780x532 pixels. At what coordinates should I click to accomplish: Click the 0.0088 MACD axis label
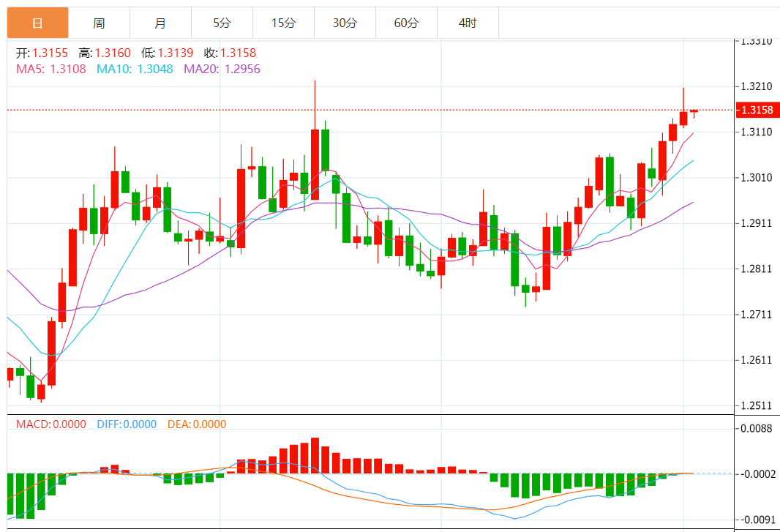tap(756, 429)
